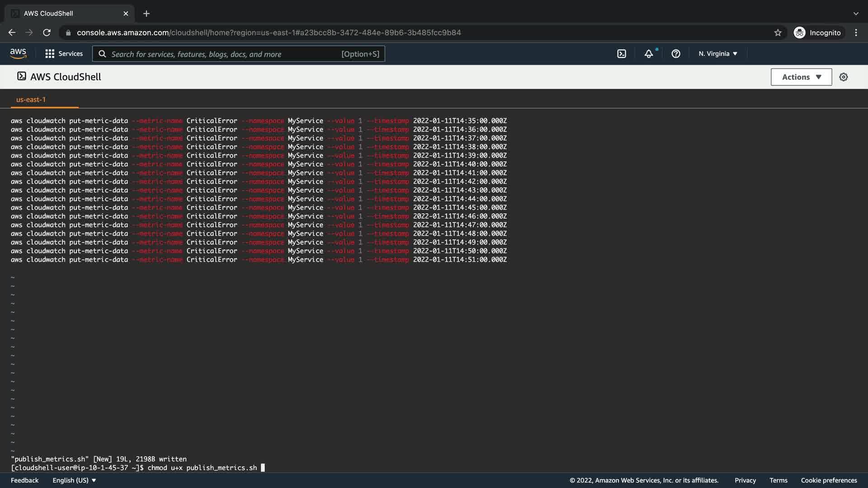Open the Services grid menu

click(64, 54)
